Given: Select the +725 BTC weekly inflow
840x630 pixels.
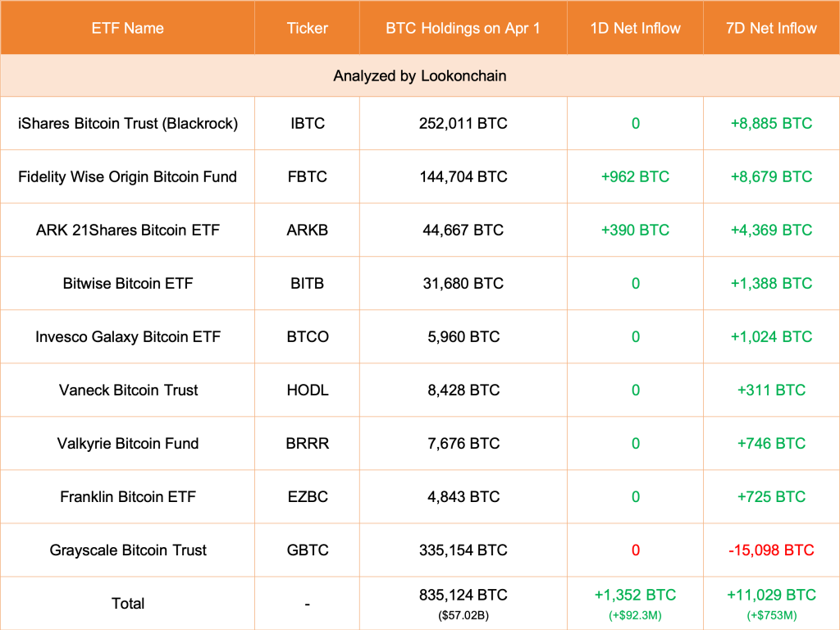Looking at the screenshot, I should coord(771,496).
